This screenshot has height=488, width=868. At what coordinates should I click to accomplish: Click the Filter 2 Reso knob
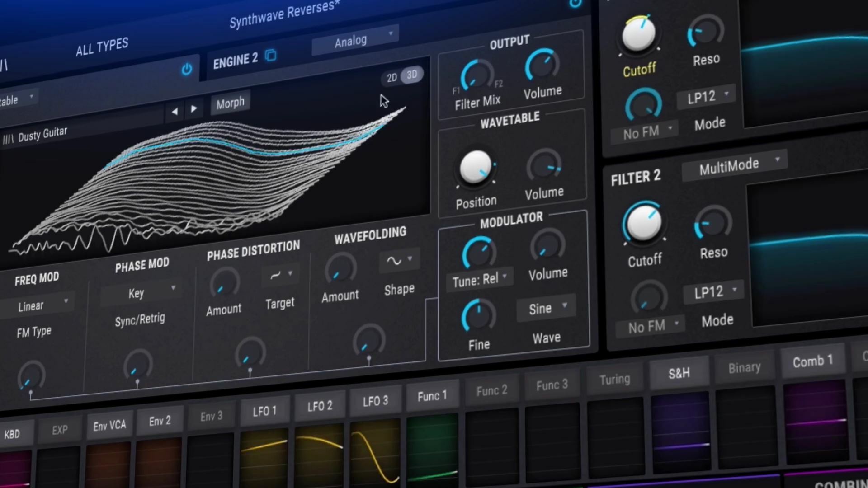tap(713, 222)
